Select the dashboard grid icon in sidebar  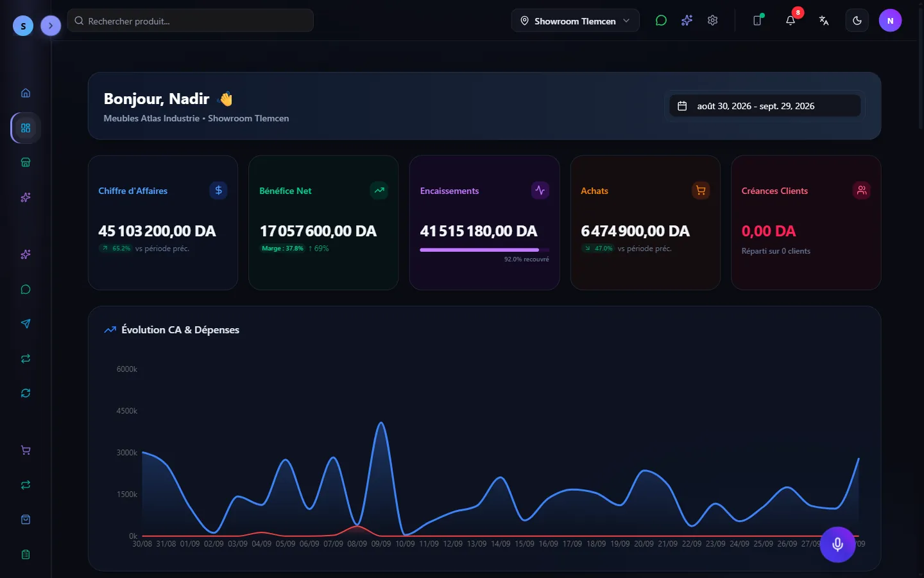point(26,128)
